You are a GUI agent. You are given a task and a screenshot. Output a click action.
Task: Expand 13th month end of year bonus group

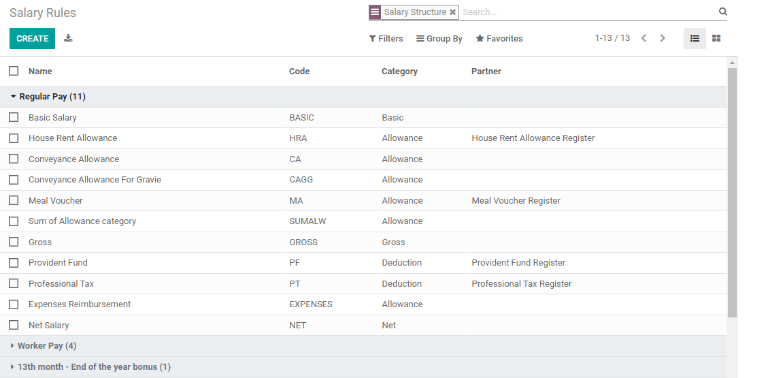(x=90, y=367)
